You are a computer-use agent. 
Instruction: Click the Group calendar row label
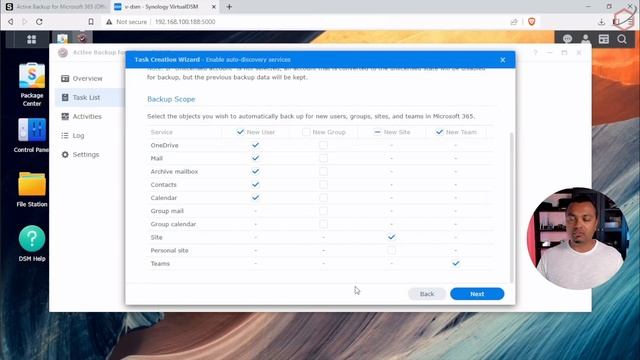click(173, 224)
